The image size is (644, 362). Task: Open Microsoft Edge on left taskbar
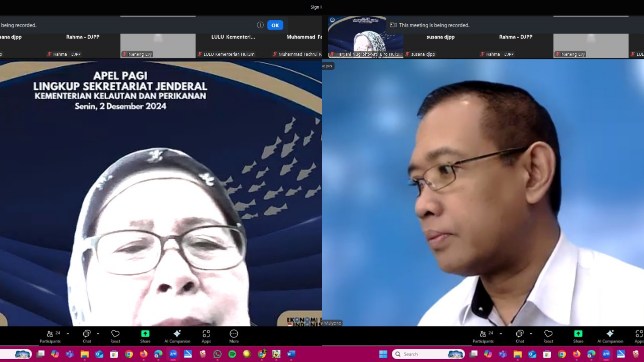coord(158,354)
